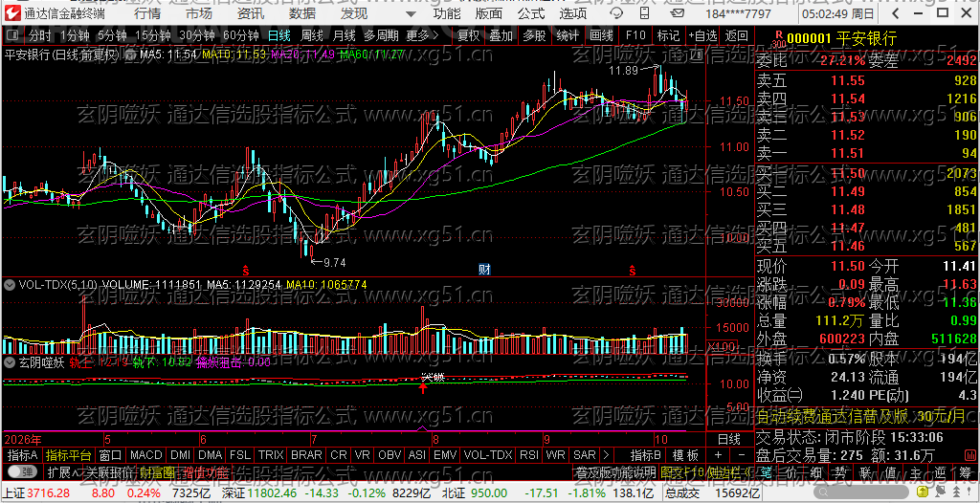This screenshot has width=980, height=503.
Task: Switch indicator to BRAR
Action: tap(306, 455)
